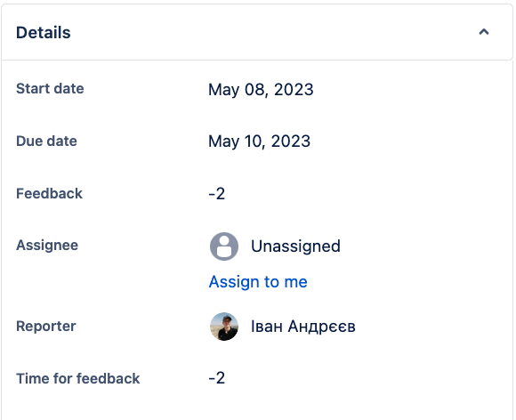Click the Assignee field label

[47, 246]
